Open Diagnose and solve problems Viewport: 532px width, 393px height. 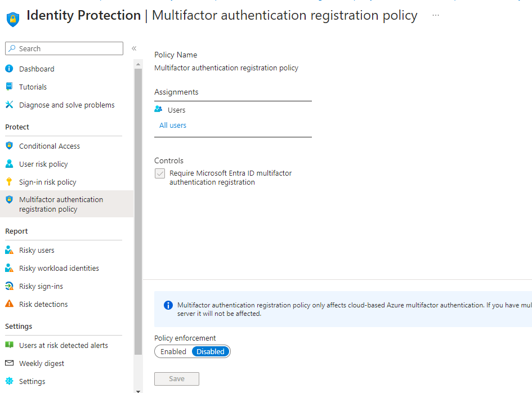67,105
